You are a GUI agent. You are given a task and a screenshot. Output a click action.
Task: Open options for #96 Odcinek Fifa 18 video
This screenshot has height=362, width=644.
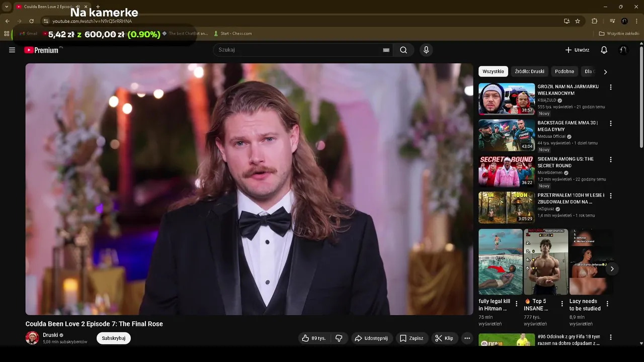point(611,337)
